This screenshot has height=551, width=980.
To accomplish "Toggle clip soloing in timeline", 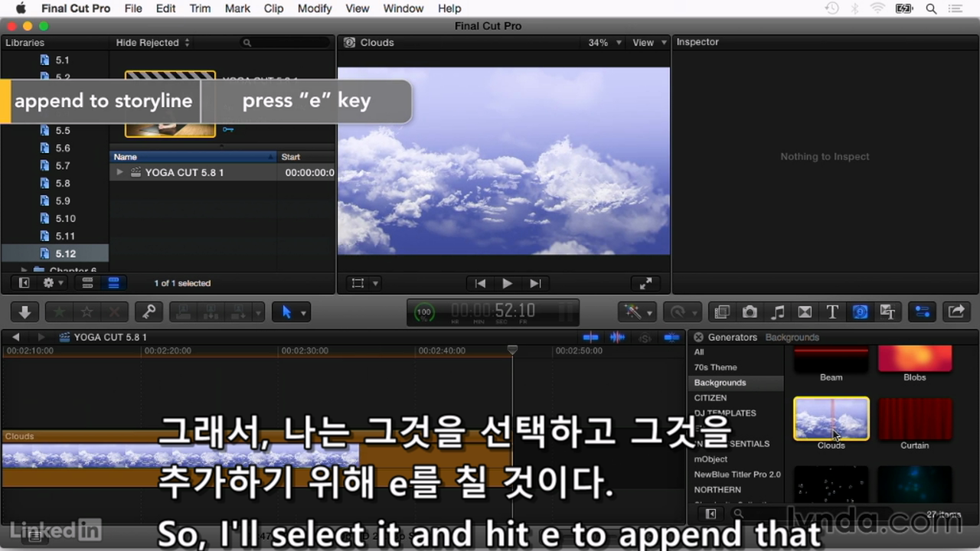I will coord(645,337).
